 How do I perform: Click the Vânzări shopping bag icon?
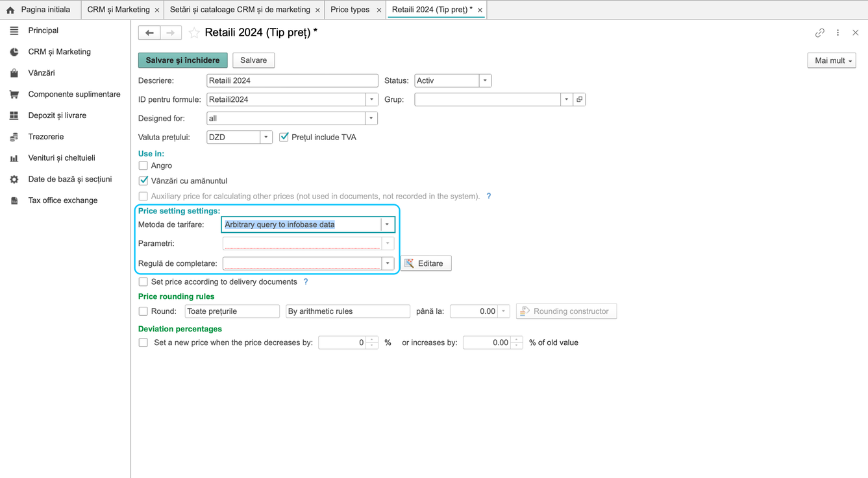14,73
